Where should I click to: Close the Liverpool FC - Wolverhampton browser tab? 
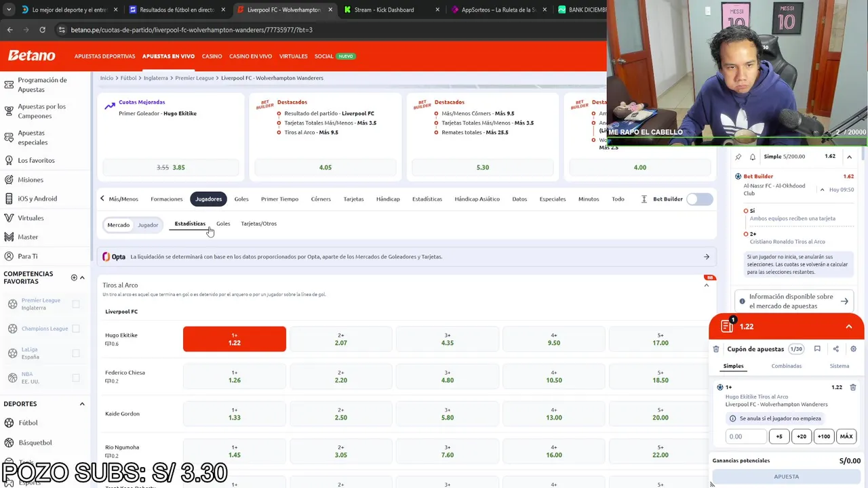330,10
